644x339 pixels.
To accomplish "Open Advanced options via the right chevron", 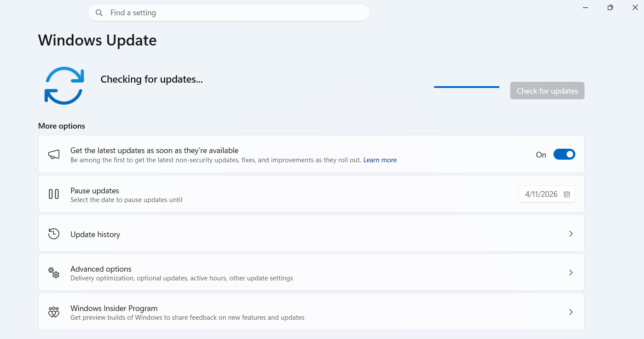I will (571, 273).
